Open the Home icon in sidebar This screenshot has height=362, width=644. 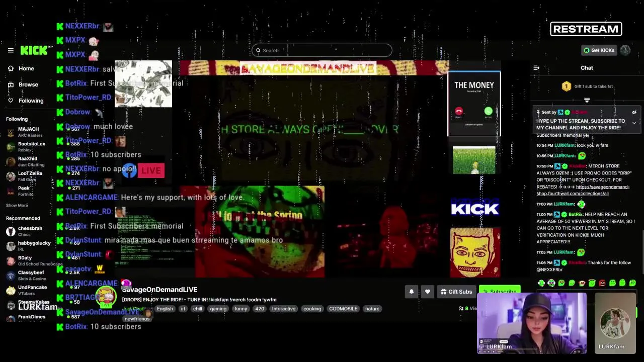tap(11, 68)
